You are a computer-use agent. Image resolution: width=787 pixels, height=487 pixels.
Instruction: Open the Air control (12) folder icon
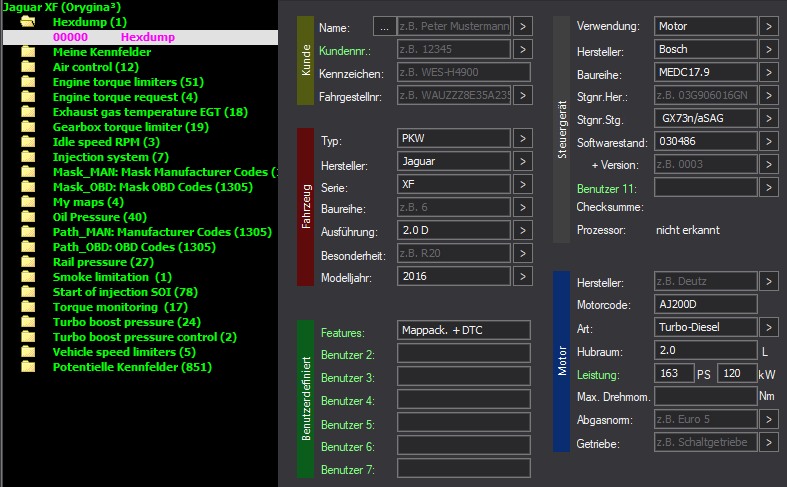pyautogui.click(x=28, y=67)
